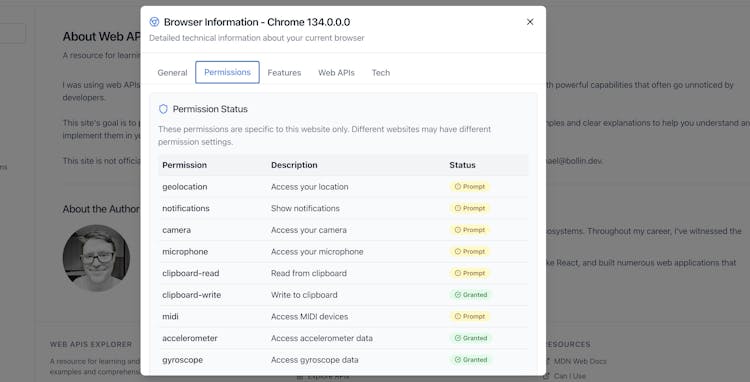The image size is (750, 382).
Task: Click the About the Author heading behind dialog
Action: pos(101,209)
